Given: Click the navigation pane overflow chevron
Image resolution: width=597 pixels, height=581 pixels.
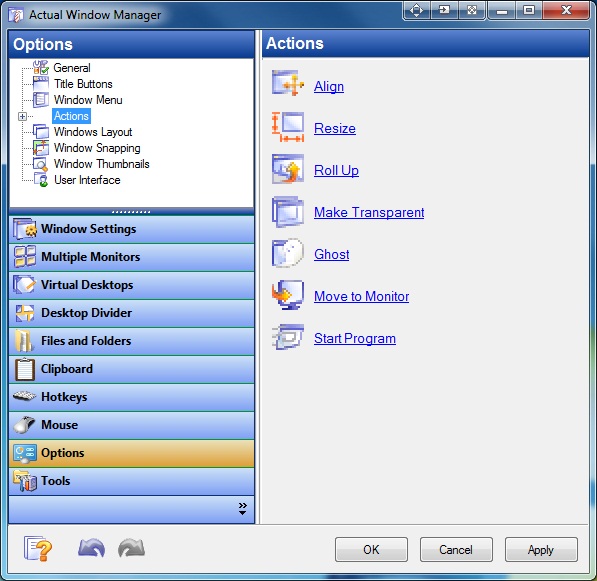Looking at the screenshot, I should pos(243,509).
